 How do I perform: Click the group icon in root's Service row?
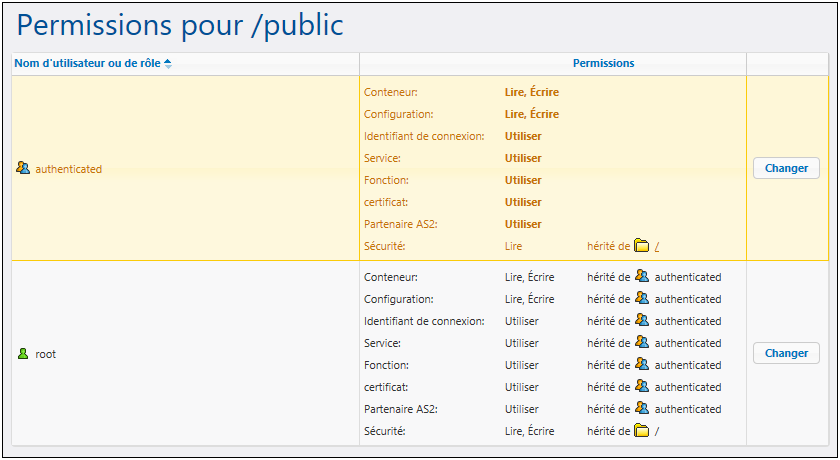642,343
